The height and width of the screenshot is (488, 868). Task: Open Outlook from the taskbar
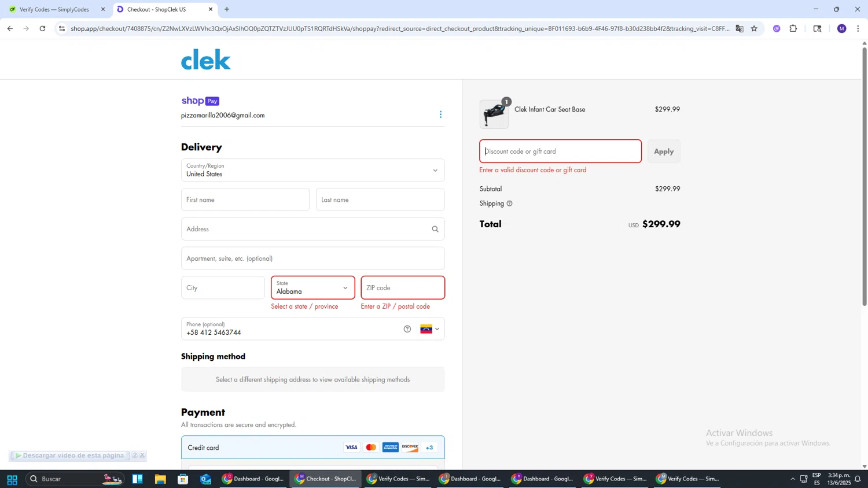(x=206, y=479)
